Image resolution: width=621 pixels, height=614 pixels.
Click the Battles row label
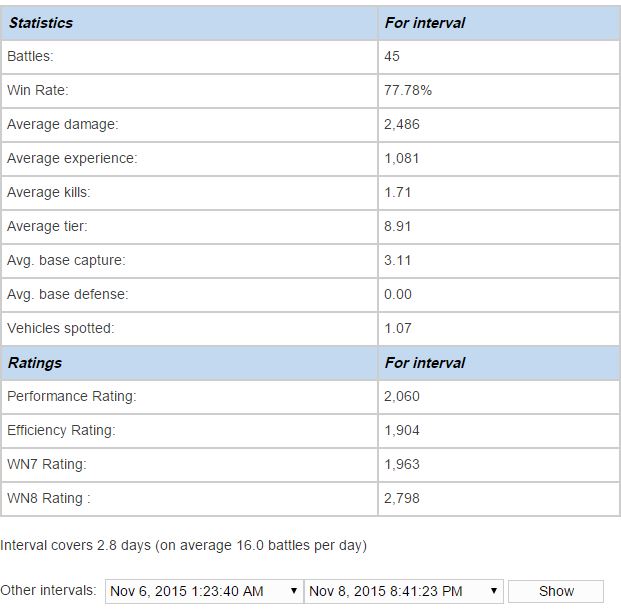(x=30, y=56)
